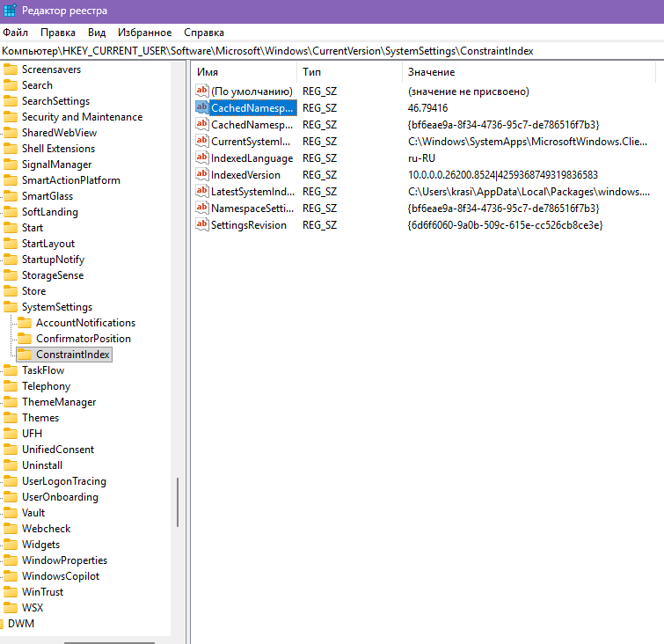Click the folder icon of Widgets key
The image size is (664, 644).
[11, 545]
